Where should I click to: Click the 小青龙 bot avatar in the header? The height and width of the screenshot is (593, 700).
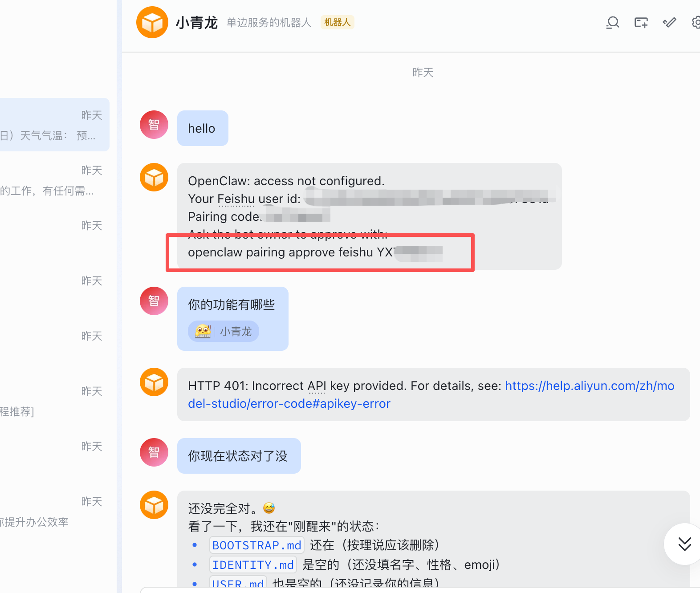[152, 22]
